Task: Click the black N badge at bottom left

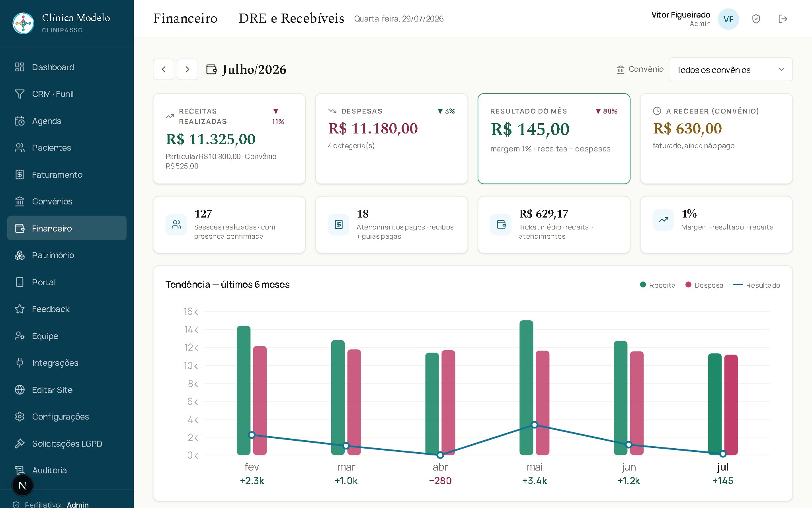Action: point(23,485)
